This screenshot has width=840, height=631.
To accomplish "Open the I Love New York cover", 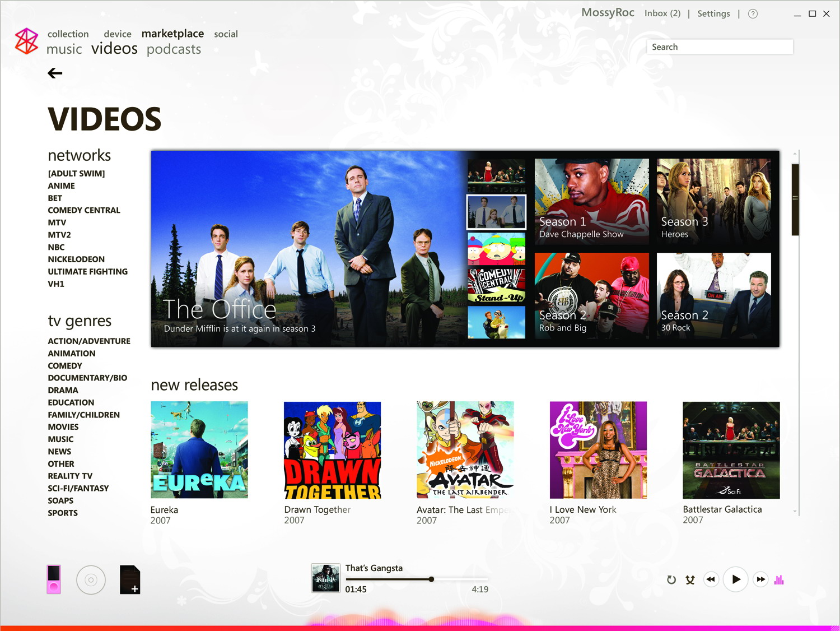I will click(x=598, y=450).
